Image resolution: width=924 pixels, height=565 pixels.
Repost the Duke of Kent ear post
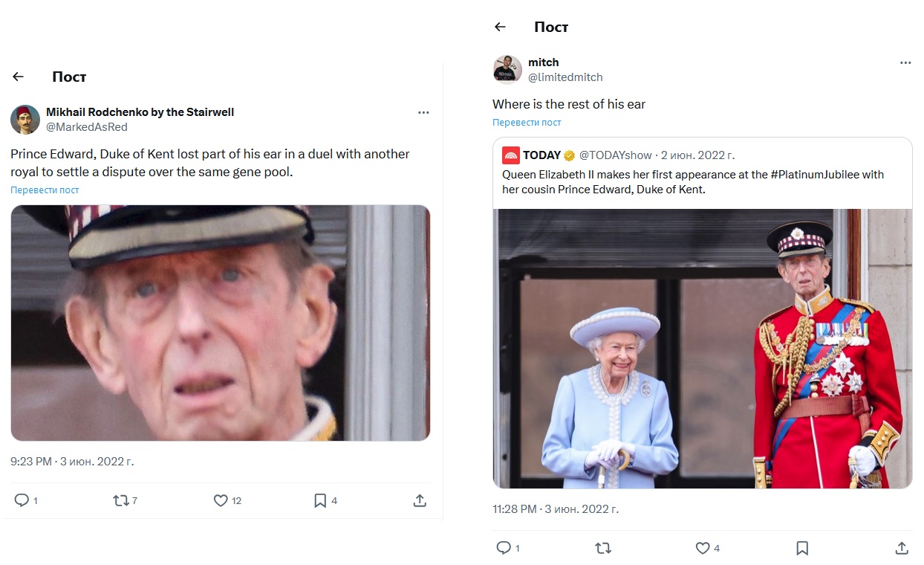120,500
